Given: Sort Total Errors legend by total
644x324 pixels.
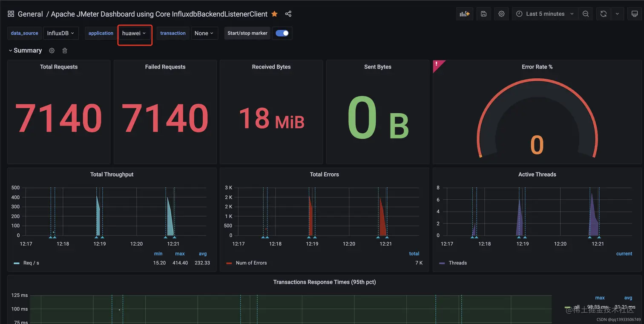Looking at the screenshot, I should click(414, 254).
